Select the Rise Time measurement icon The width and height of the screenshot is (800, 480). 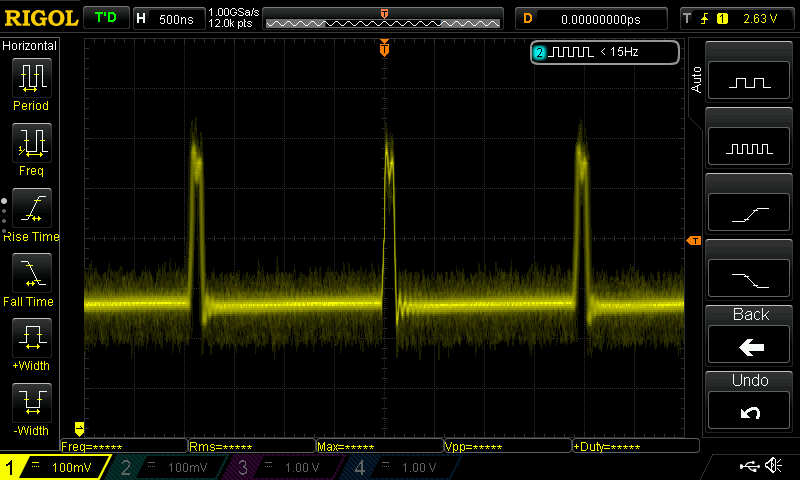tap(32, 208)
